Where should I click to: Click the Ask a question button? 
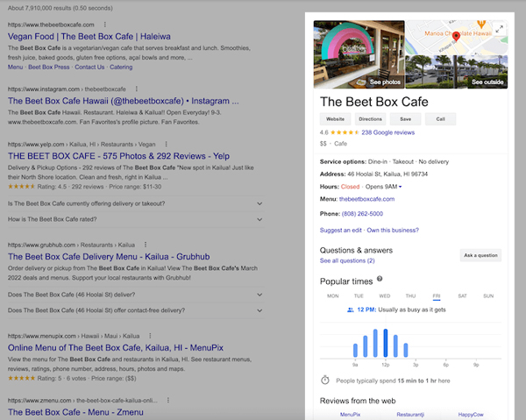coord(480,255)
